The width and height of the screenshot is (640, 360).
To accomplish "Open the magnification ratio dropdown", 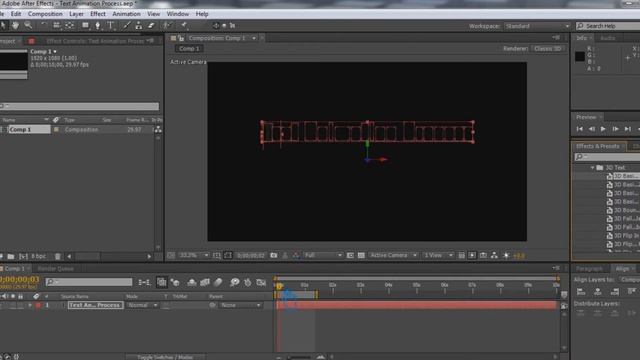I will [x=194, y=256].
